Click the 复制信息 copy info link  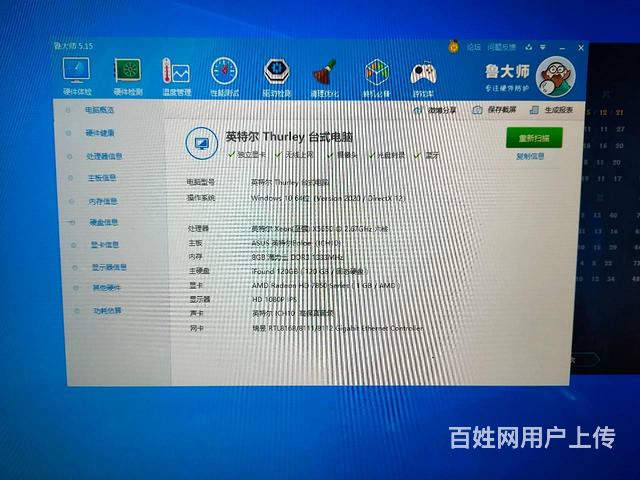530,156
